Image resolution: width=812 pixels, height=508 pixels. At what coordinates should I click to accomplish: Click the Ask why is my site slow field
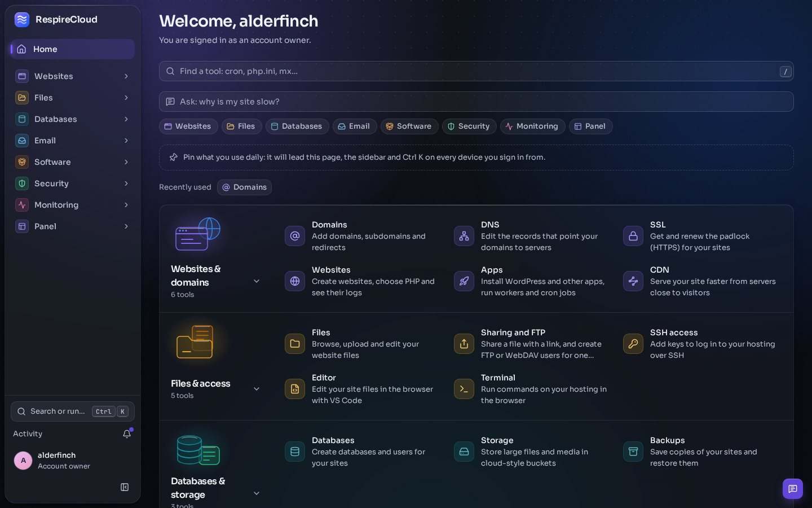click(476, 102)
